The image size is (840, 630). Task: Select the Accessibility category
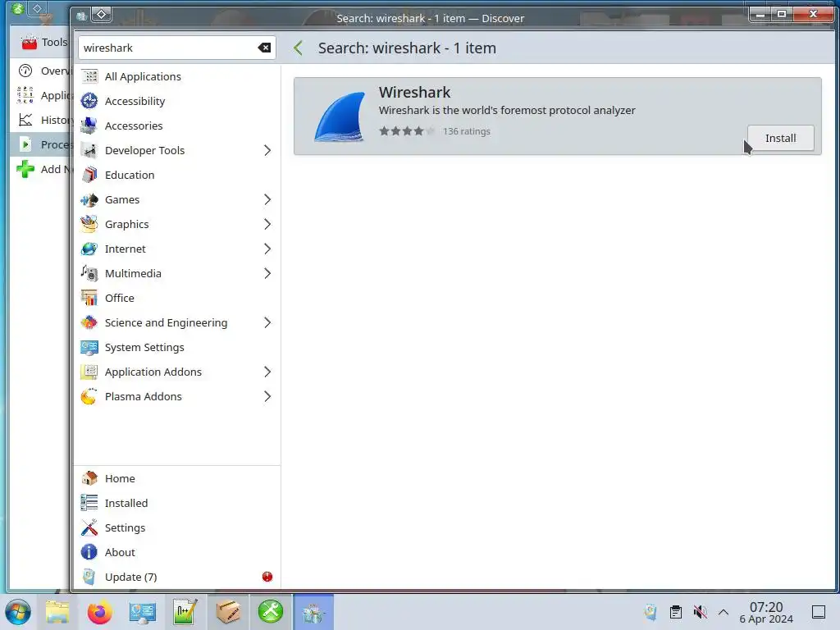pos(177,101)
